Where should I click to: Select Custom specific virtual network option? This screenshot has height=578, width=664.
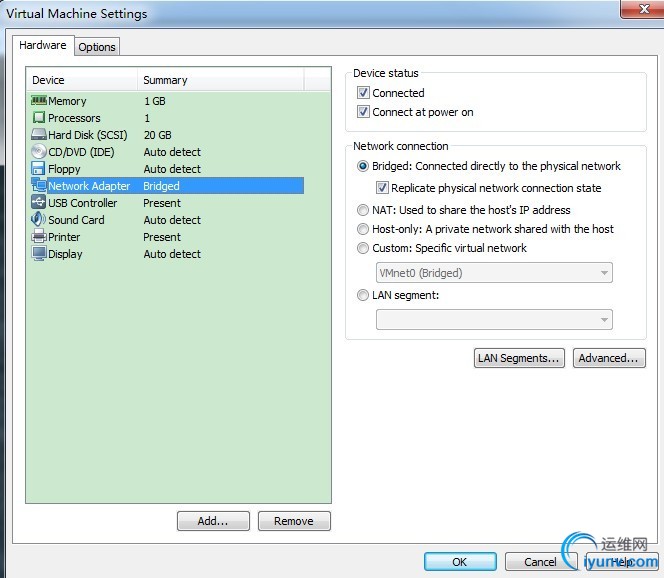pyautogui.click(x=362, y=248)
